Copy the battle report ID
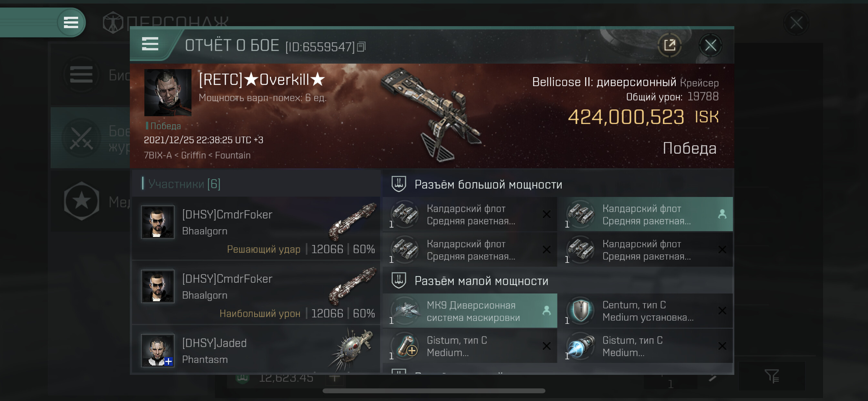 tap(361, 47)
